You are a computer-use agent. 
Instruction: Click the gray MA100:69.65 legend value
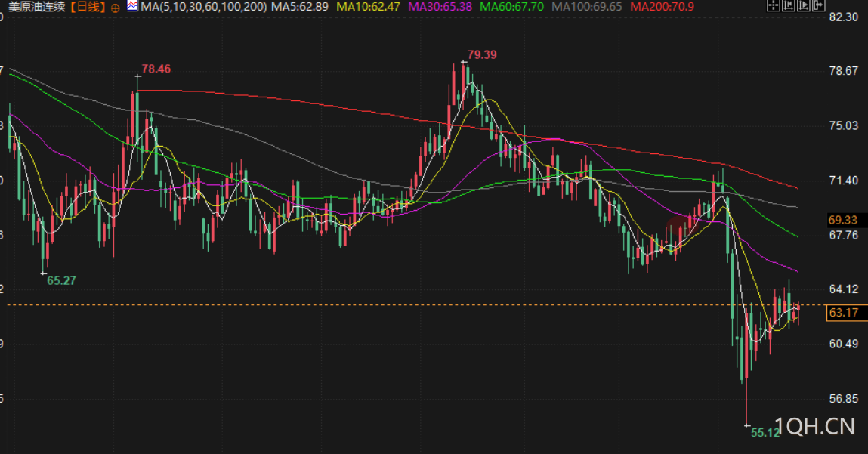[x=587, y=7]
